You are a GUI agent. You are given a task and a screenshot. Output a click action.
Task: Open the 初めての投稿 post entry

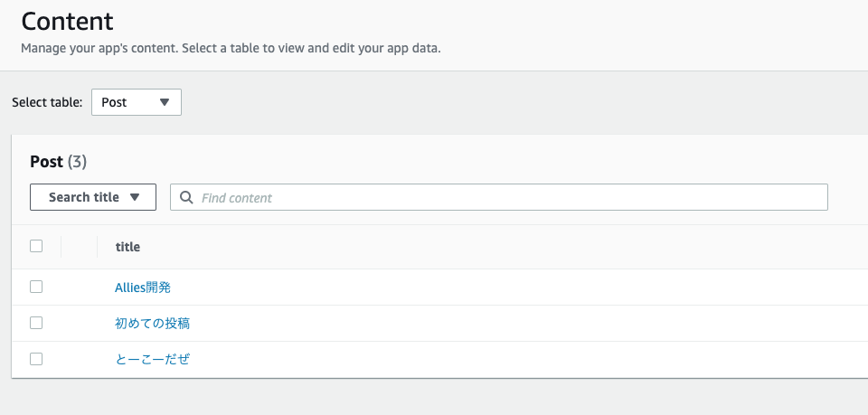point(152,324)
